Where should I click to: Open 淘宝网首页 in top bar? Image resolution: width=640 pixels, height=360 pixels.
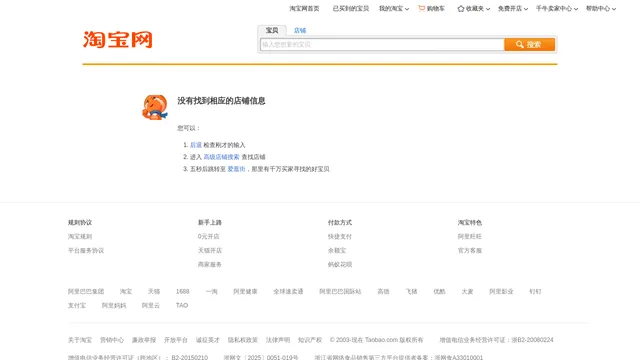(304, 9)
